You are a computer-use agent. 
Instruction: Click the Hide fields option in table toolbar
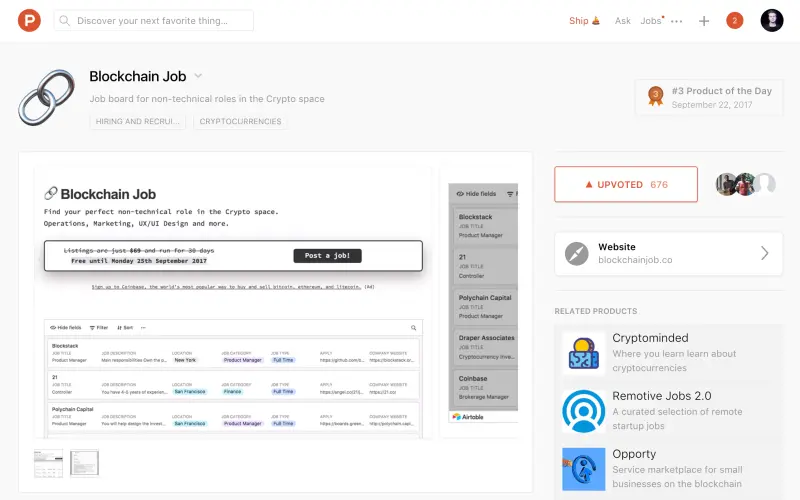click(66, 328)
